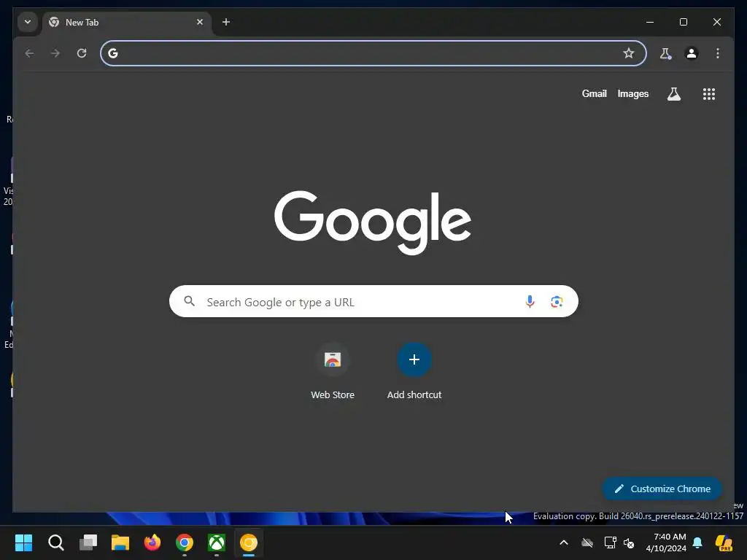Open network status tray icon

[610, 542]
